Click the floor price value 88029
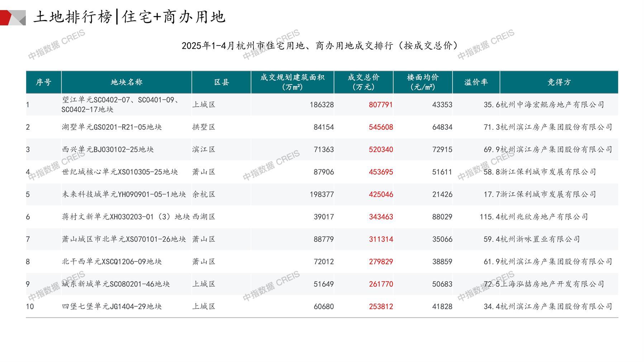 pyautogui.click(x=442, y=217)
